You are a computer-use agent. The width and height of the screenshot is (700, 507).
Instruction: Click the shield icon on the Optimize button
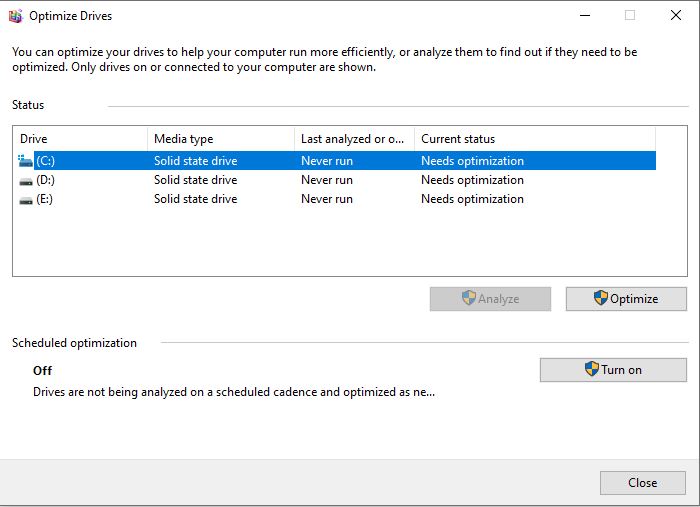600,298
